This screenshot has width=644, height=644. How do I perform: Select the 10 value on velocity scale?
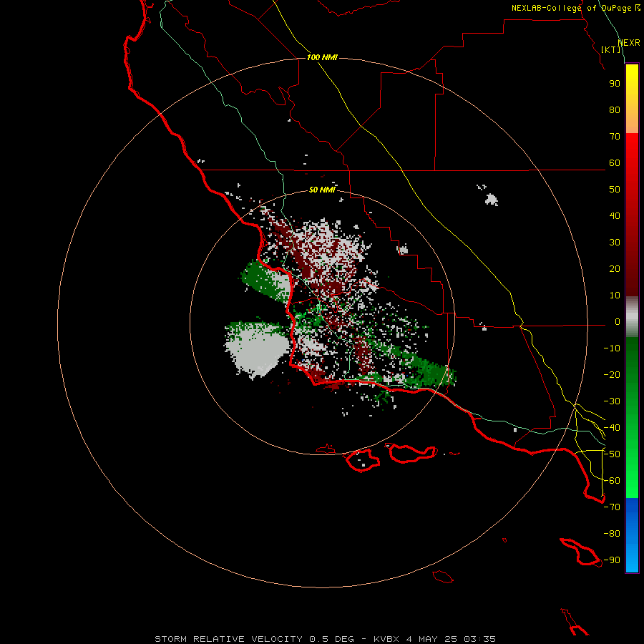(x=615, y=296)
